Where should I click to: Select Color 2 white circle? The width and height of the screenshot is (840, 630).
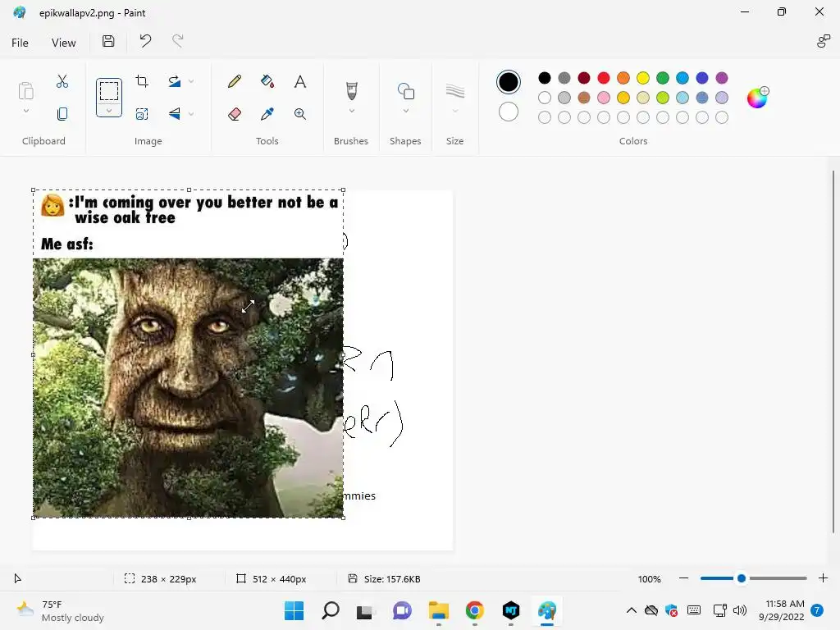point(508,112)
